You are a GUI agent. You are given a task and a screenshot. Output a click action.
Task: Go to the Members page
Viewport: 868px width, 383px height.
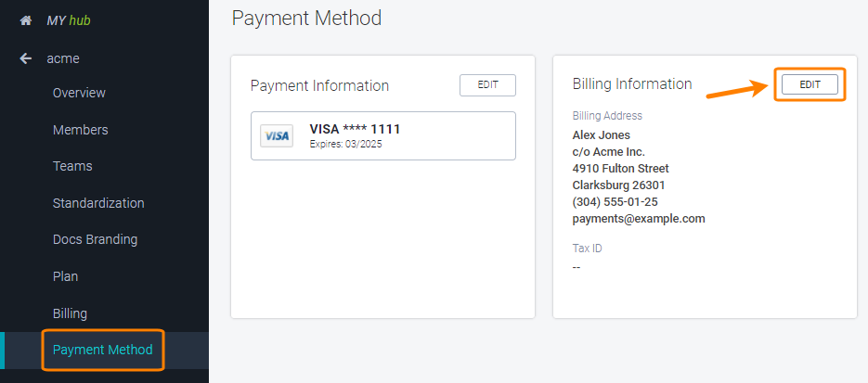(x=80, y=130)
